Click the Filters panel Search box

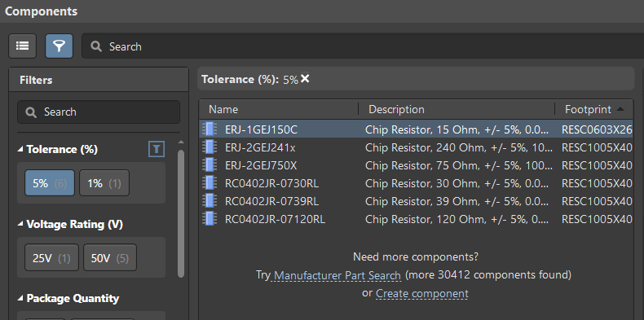[99, 112]
